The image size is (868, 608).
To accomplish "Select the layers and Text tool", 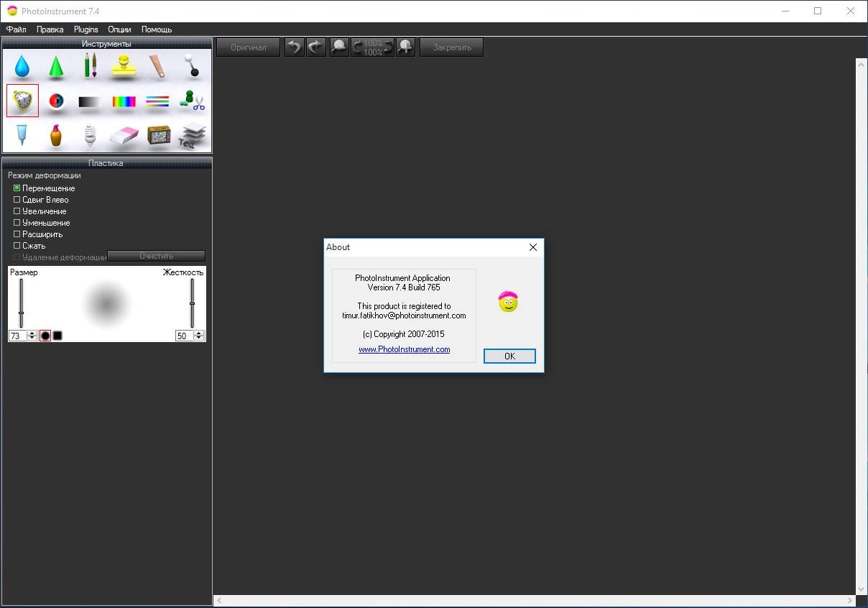I will 192,135.
